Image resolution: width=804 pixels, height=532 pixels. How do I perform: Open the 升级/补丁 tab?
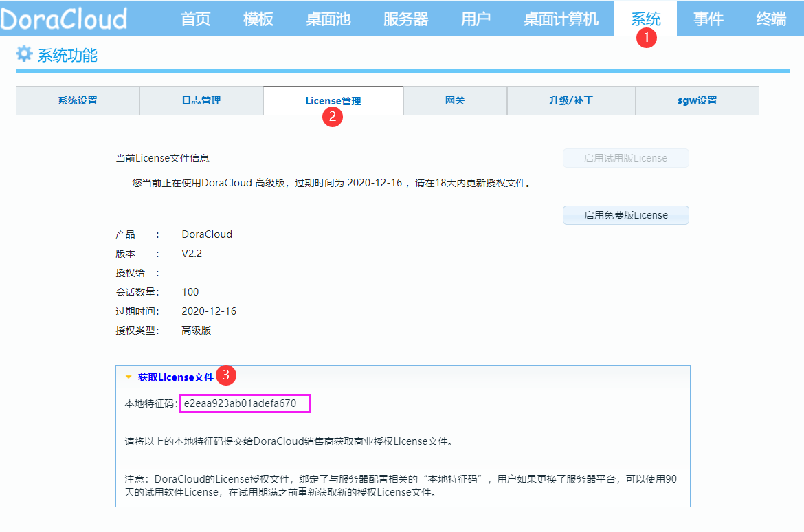[571, 100]
